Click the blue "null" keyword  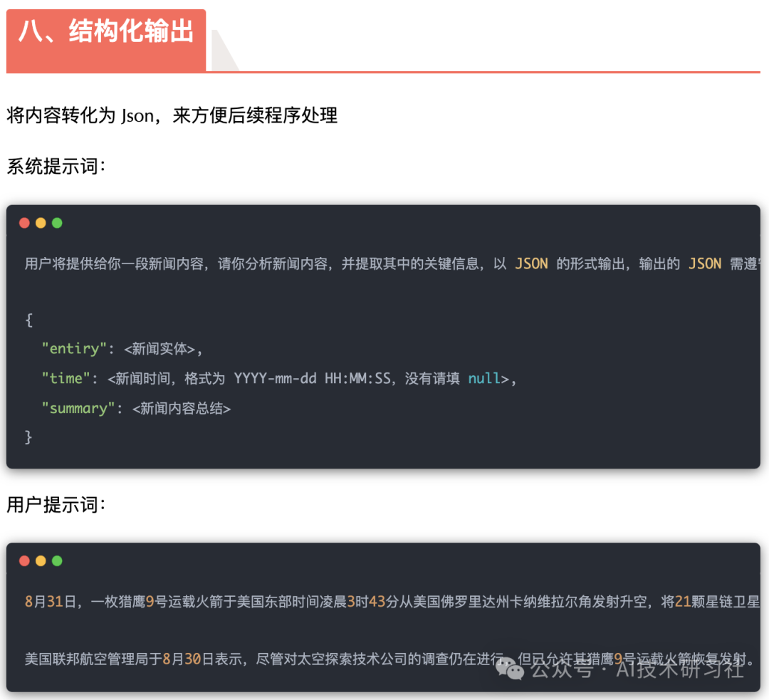484,379
